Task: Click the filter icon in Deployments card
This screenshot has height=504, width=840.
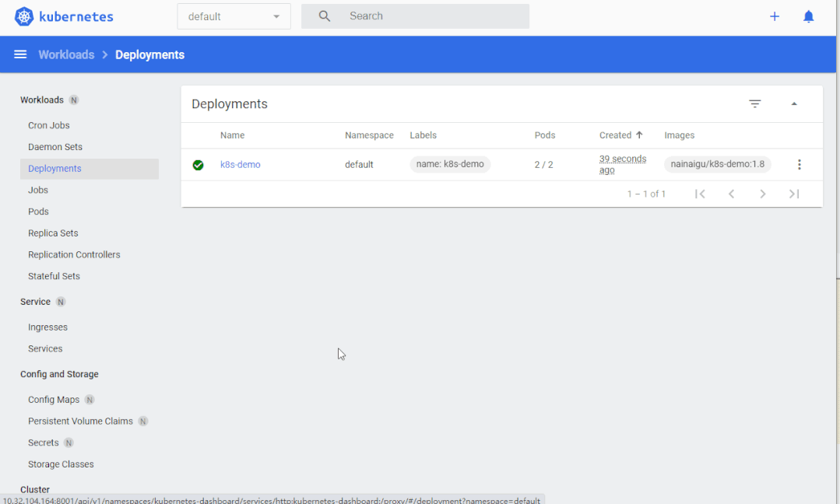Action: click(x=755, y=104)
